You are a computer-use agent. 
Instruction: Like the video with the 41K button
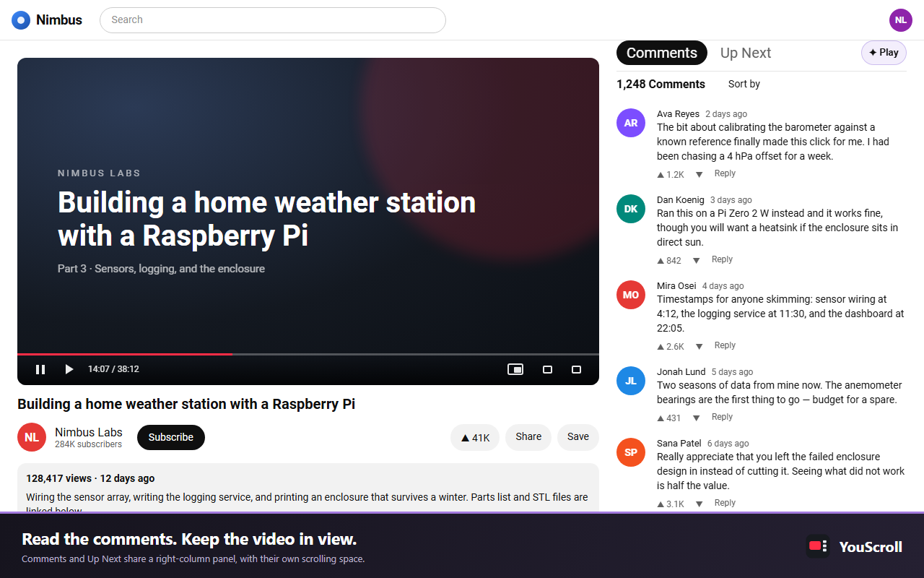click(475, 437)
